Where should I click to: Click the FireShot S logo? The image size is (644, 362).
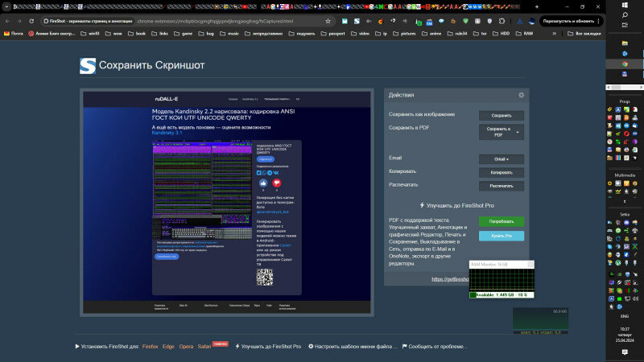pyautogui.click(x=88, y=66)
